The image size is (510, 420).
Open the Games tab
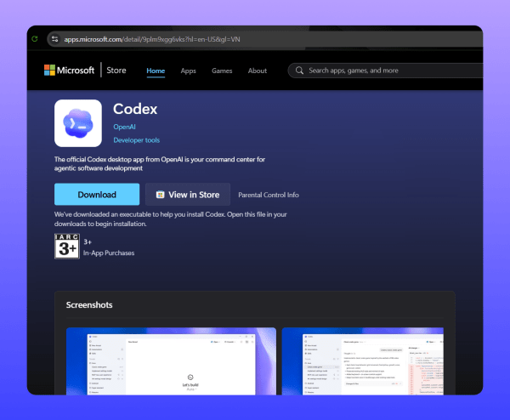(222, 71)
